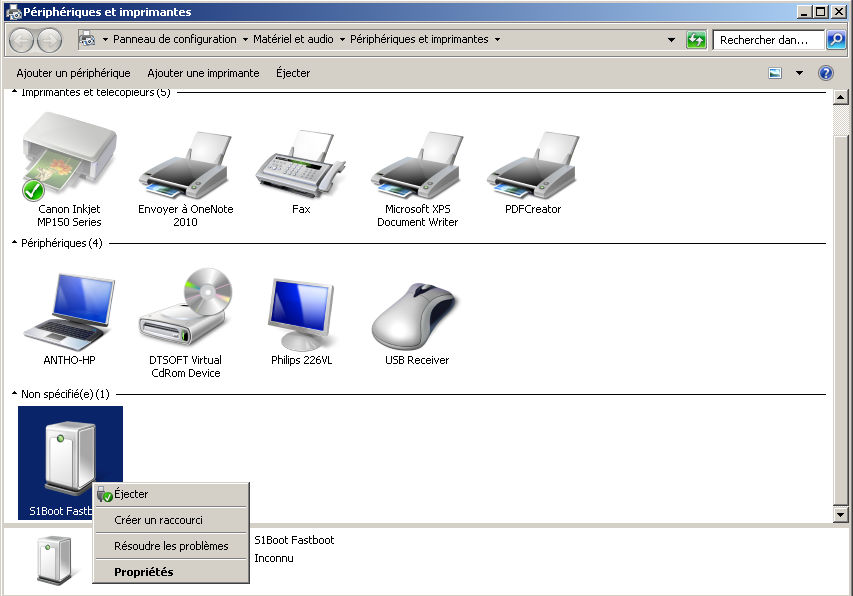Screen dimensions: 853x596
Task: Select the S1Boot Fastboot device icon
Action: (70, 458)
